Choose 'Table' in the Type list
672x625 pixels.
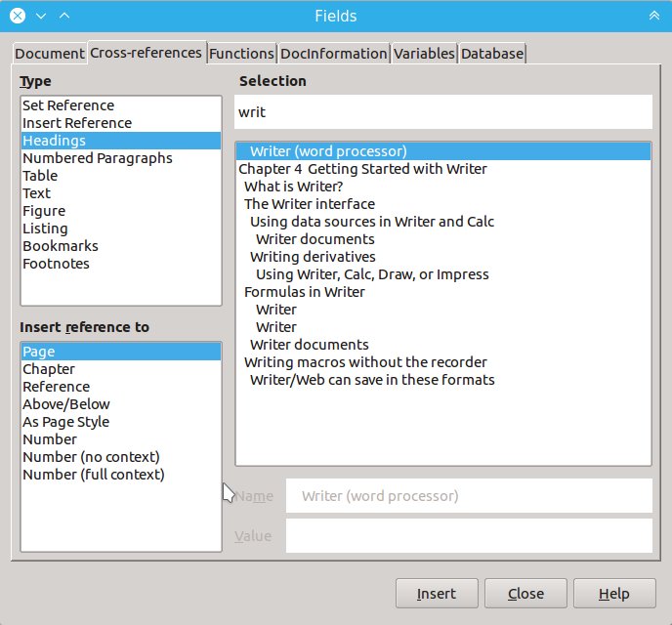tap(121, 176)
